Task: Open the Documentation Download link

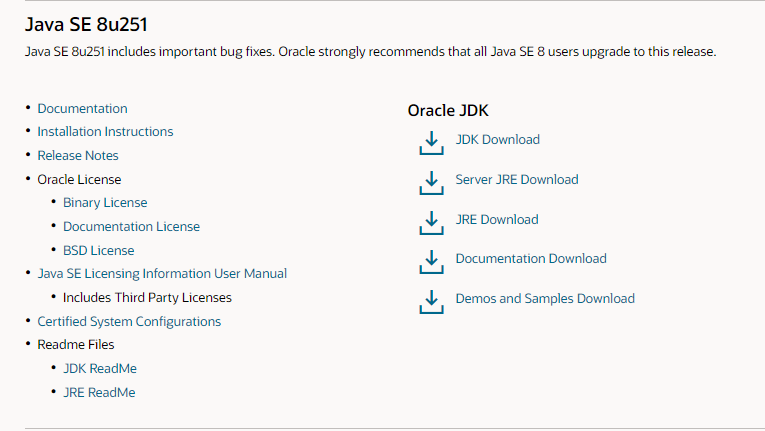Action: pos(531,259)
